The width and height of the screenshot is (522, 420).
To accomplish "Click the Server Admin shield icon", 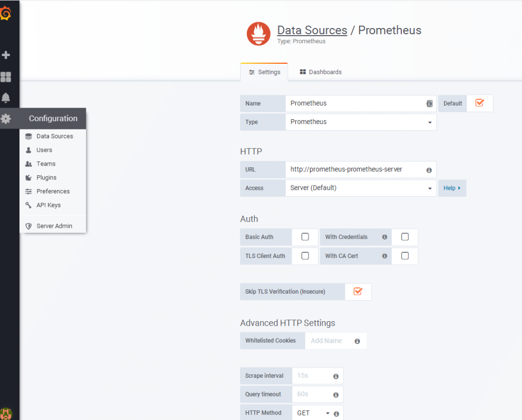I will [x=29, y=226].
